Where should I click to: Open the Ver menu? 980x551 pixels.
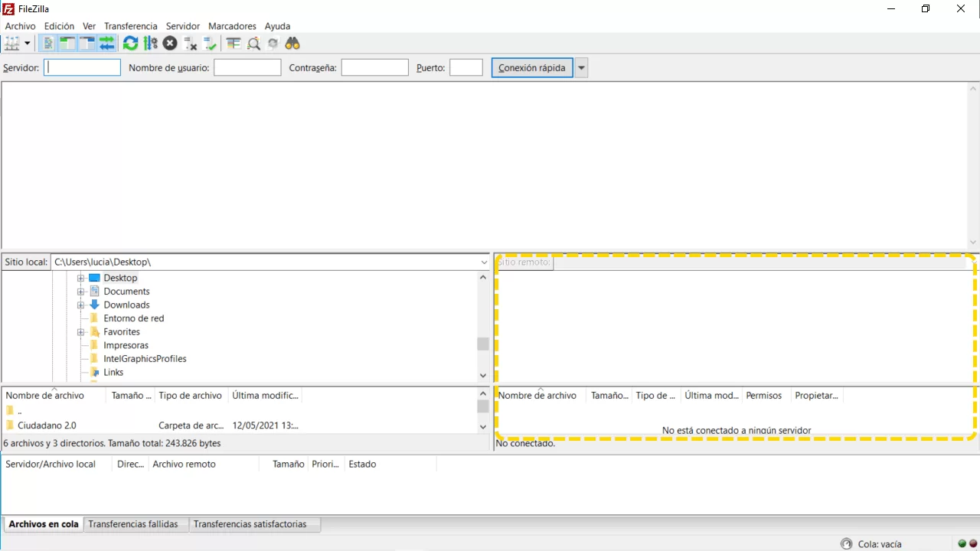[x=90, y=26]
